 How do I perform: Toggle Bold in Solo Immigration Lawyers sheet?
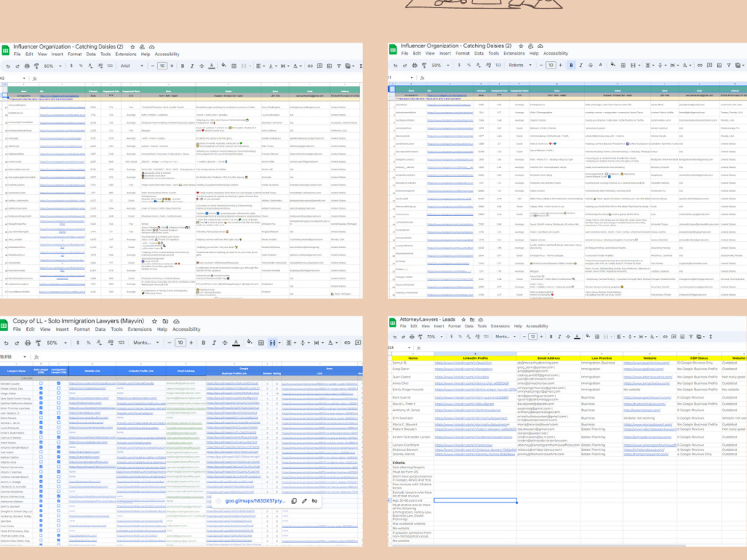(x=203, y=343)
